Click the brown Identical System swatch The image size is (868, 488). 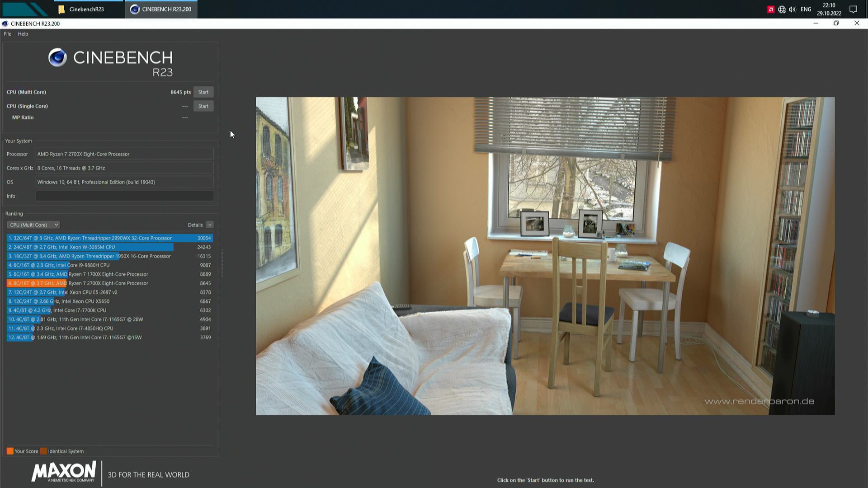(x=43, y=451)
